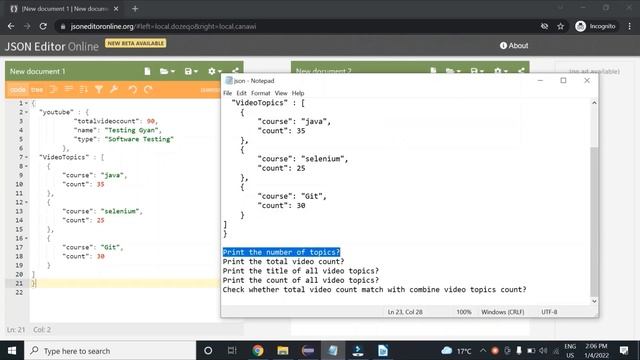640x360 pixels.
Task: Collapse line 1 root object fold arrow
Action: [x=27, y=103]
